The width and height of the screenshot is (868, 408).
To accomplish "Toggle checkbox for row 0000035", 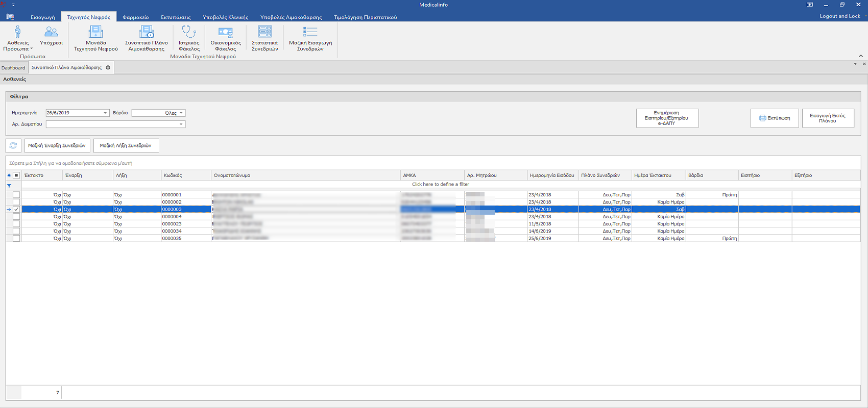I will point(16,239).
